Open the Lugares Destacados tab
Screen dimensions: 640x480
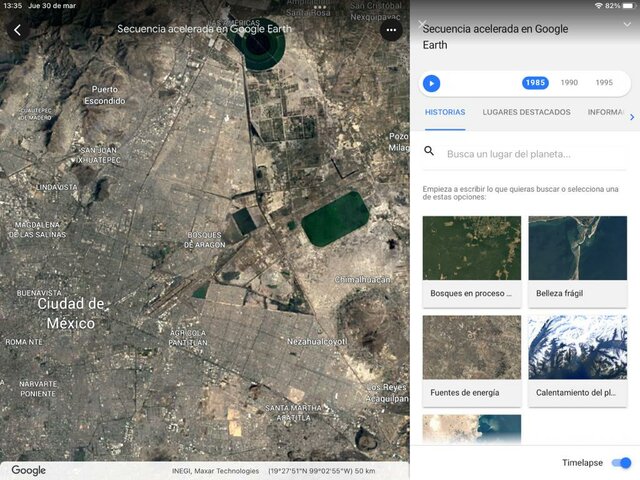(x=527, y=112)
